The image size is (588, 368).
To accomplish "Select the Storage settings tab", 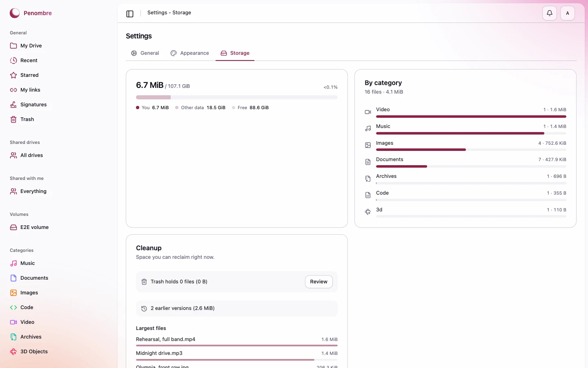I will point(235,53).
